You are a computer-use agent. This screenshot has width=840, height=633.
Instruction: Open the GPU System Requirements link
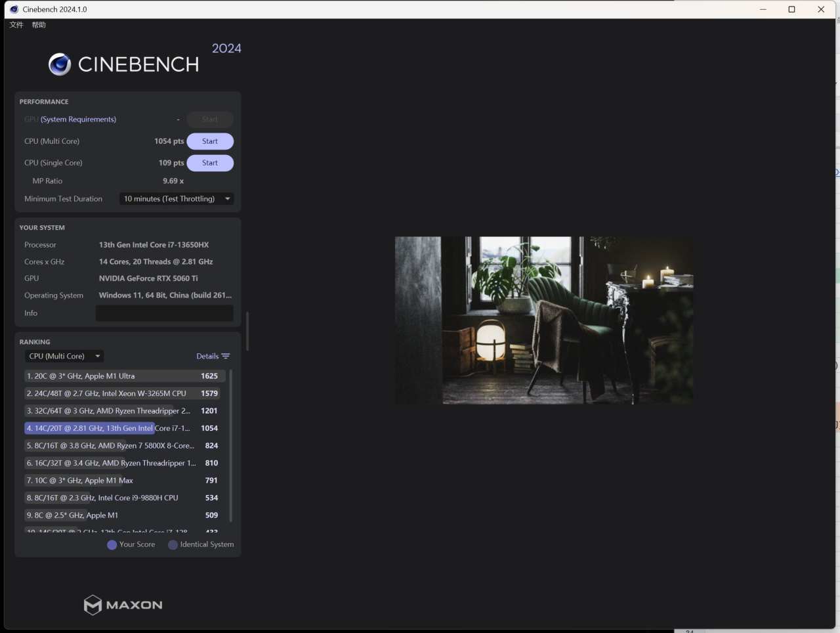tap(78, 120)
